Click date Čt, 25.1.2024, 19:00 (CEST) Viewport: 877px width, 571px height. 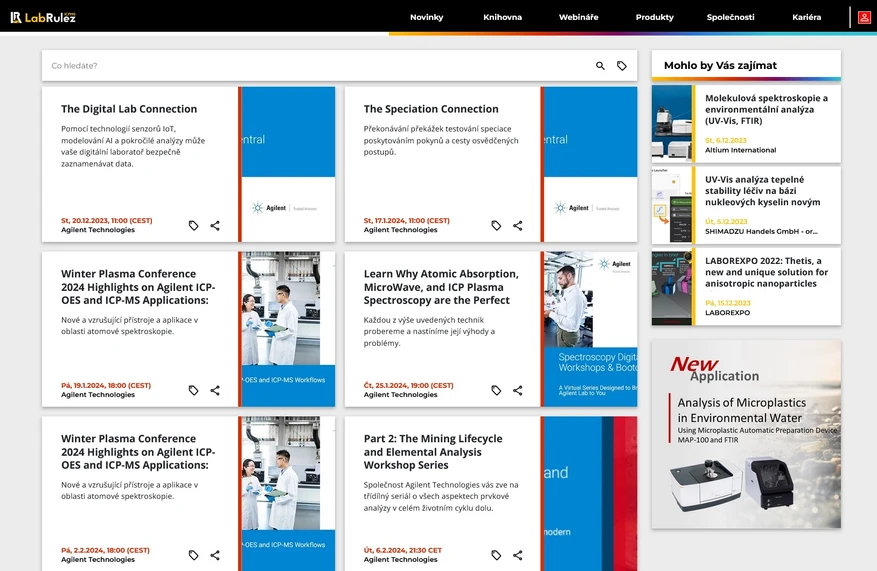click(x=408, y=385)
